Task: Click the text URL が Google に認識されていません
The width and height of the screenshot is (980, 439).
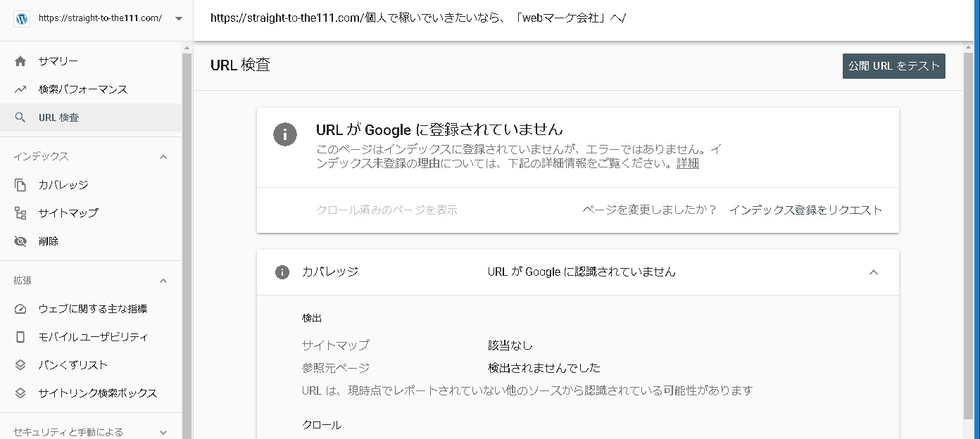Action: tap(582, 272)
